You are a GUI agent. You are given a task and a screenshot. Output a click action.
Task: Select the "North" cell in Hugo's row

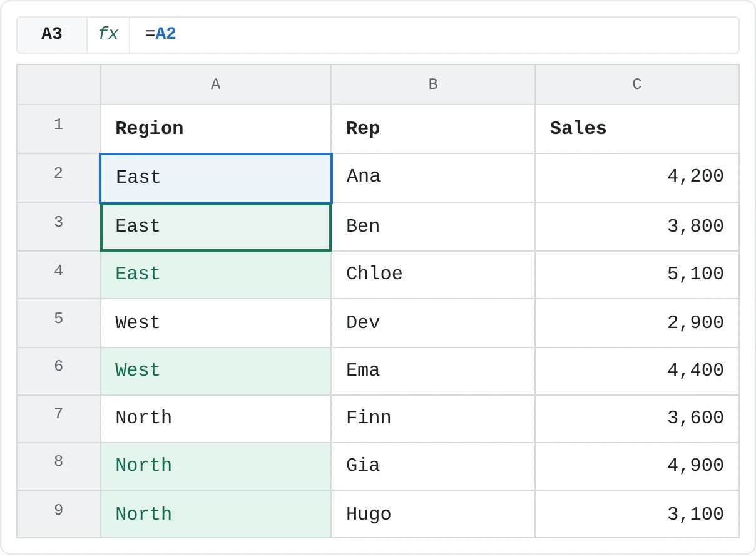point(216,514)
